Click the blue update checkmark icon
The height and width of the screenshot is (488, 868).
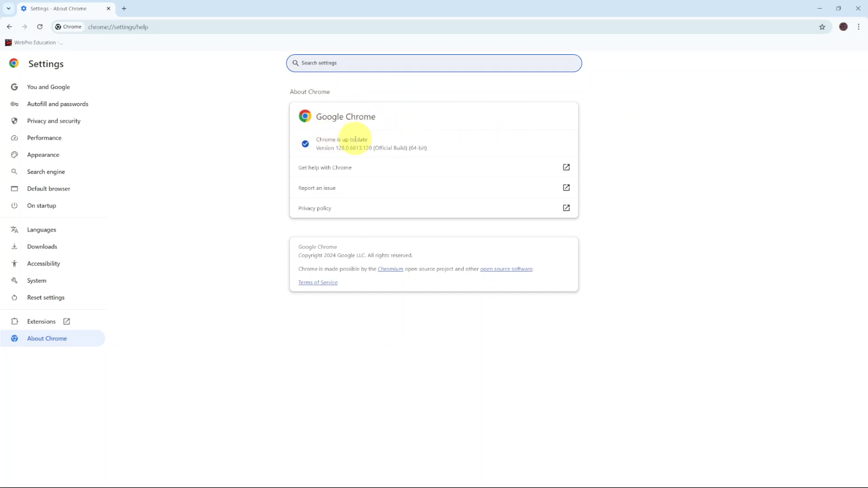click(x=305, y=144)
